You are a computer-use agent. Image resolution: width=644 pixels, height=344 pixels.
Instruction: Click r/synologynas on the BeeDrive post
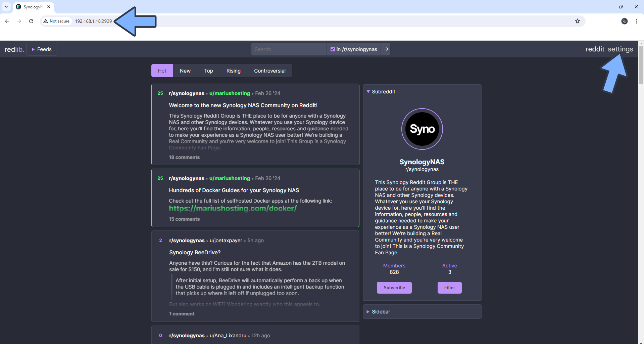[x=187, y=241]
